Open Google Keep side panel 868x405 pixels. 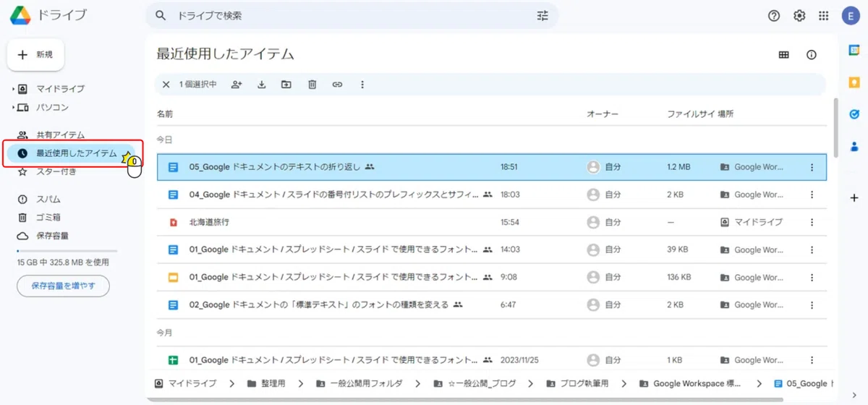(x=854, y=82)
